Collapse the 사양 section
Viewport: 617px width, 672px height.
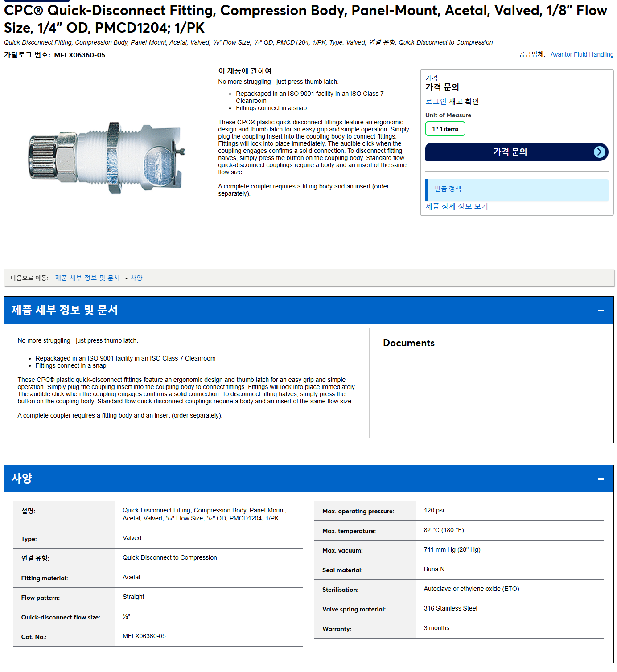[x=601, y=479]
